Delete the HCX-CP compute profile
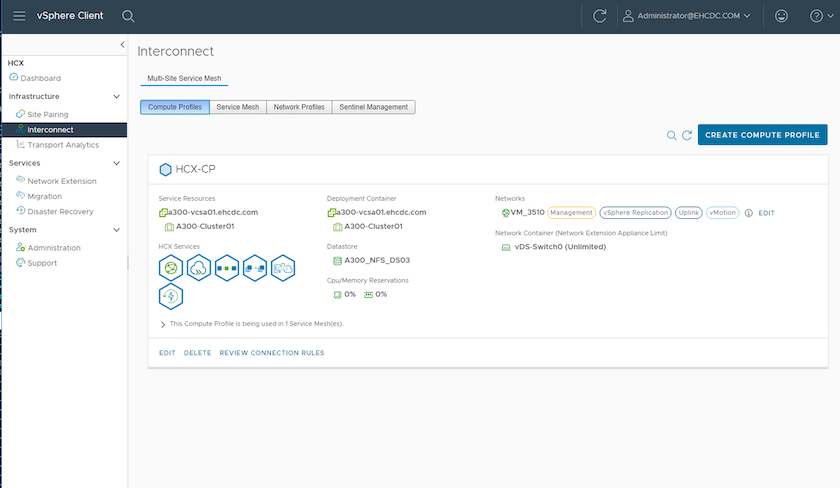The image size is (840, 488). [x=197, y=353]
